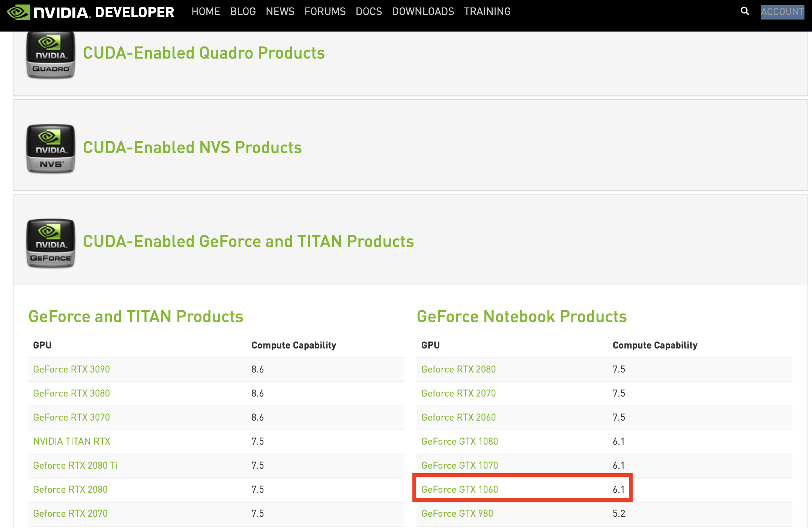Expand CUDA-Enabled Quadro Products section
Viewport: 812px width, 528px height.
[203, 53]
